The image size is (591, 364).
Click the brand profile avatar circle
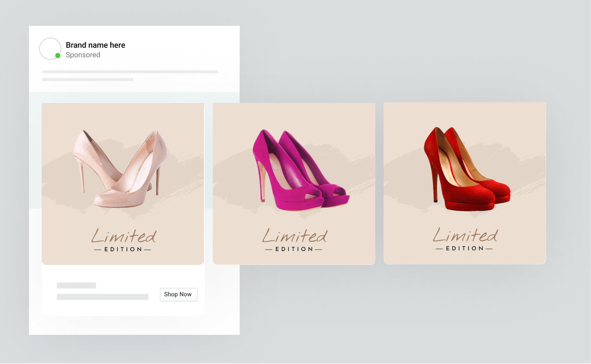(50, 49)
